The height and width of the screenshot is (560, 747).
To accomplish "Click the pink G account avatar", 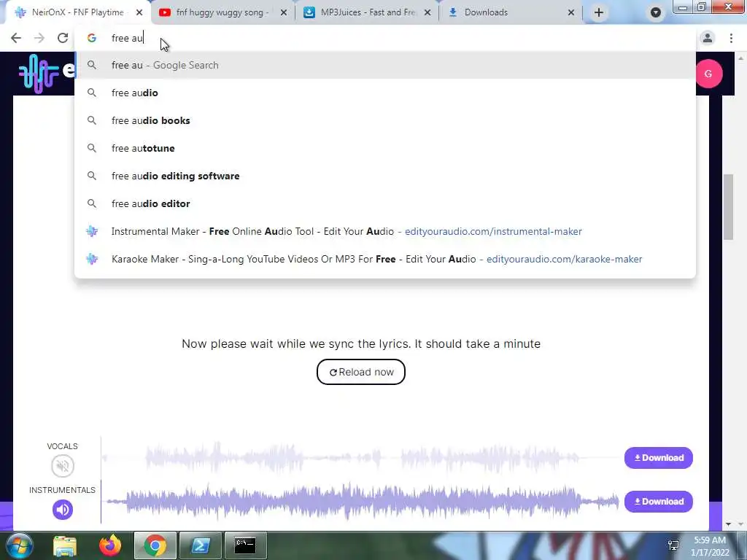I will pyautogui.click(x=708, y=74).
